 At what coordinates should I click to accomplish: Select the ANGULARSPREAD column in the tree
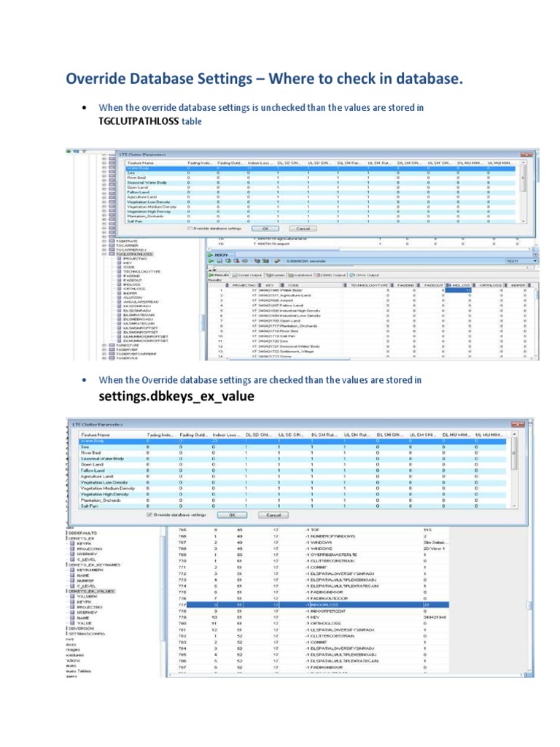141,301
